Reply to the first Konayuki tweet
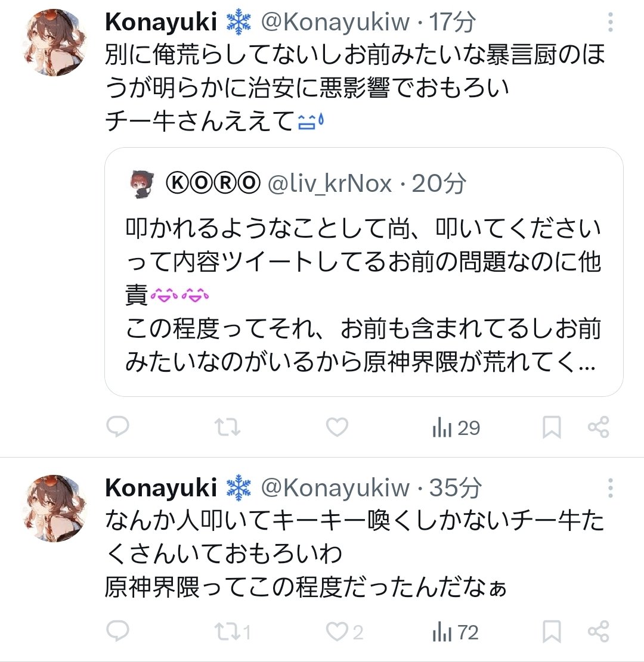 click(118, 427)
